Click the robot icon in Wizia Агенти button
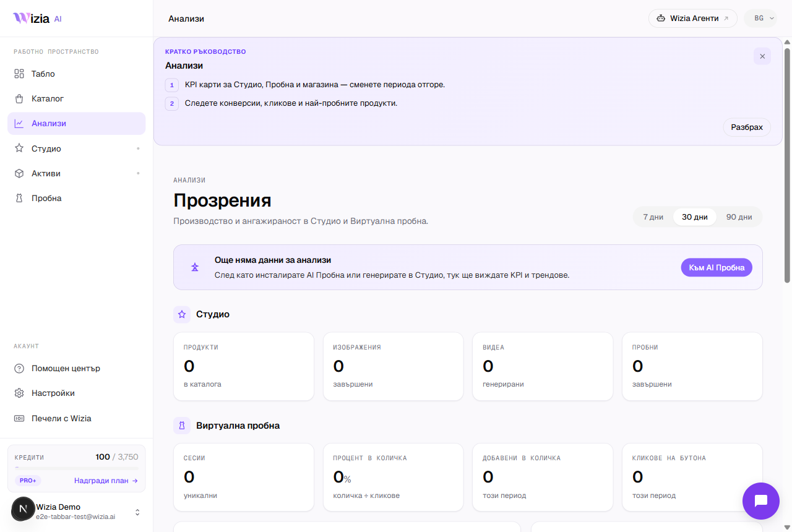This screenshot has height=532, width=792. (661, 19)
